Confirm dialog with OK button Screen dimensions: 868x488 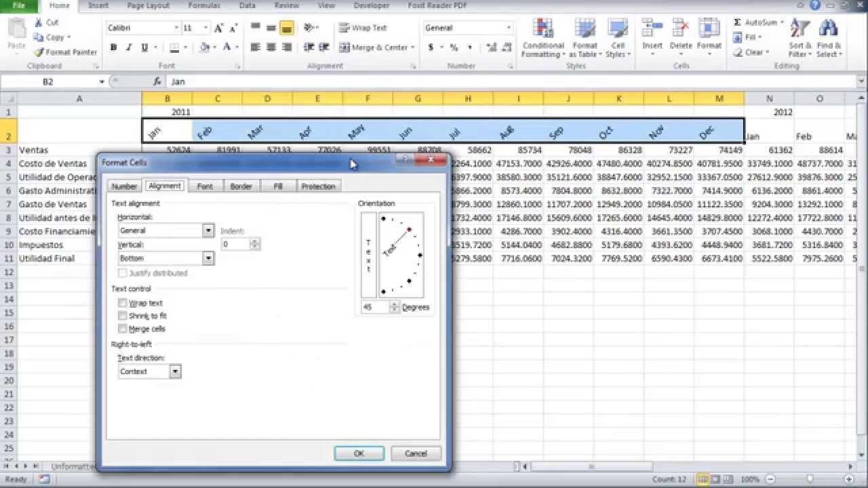click(x=359, y=453)
